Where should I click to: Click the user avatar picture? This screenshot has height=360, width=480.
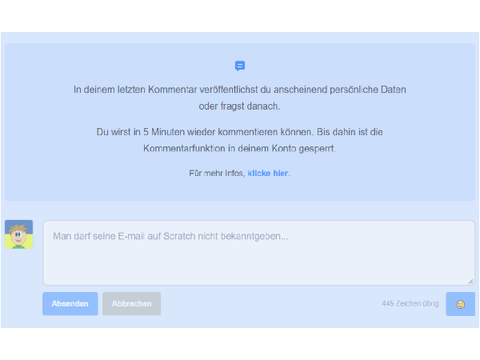coord(19,234)
